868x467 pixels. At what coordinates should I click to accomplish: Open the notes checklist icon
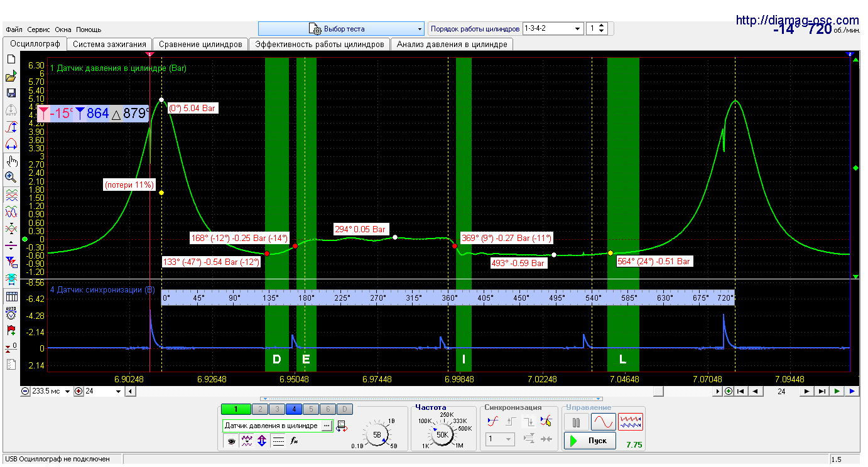pos(11,364)
